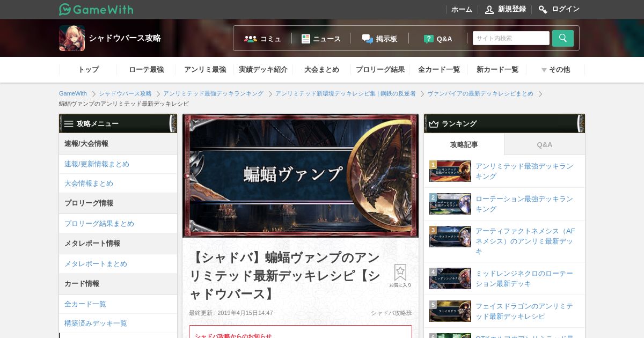Click the 掲示板 chat bubble icon

(368, 39)
